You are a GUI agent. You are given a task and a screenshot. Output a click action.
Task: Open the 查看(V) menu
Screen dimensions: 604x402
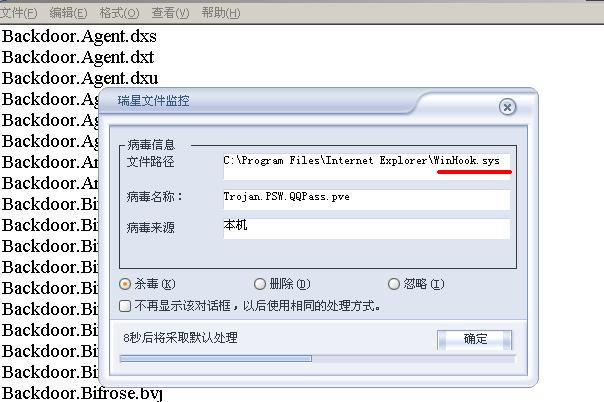(170, 13)
